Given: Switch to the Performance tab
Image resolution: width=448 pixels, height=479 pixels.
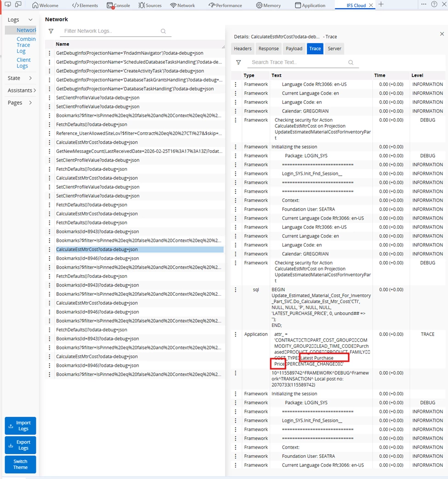Looking at the screenshot, I should pos(225,5).
